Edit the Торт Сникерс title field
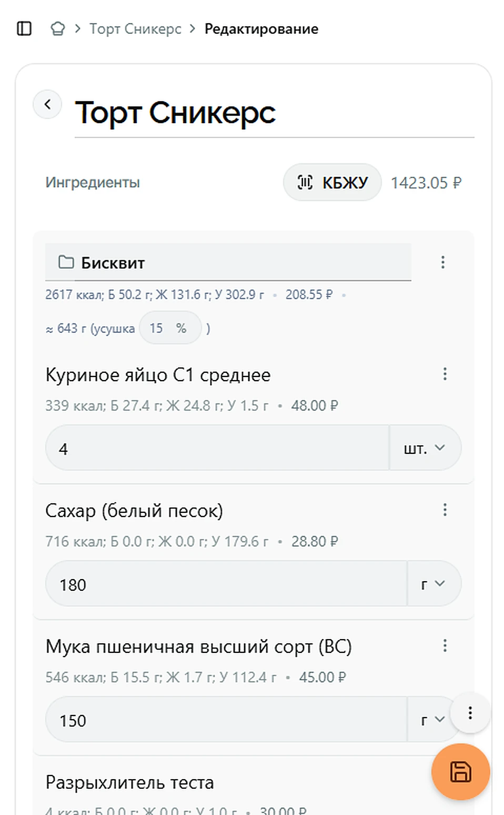This screenshot has height=815, width=504. [275, 113]
